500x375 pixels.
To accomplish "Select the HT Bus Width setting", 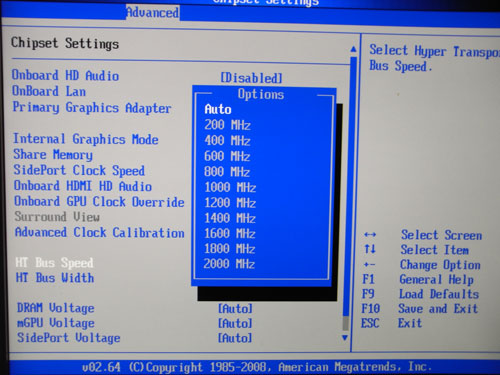I will (55, 278).
